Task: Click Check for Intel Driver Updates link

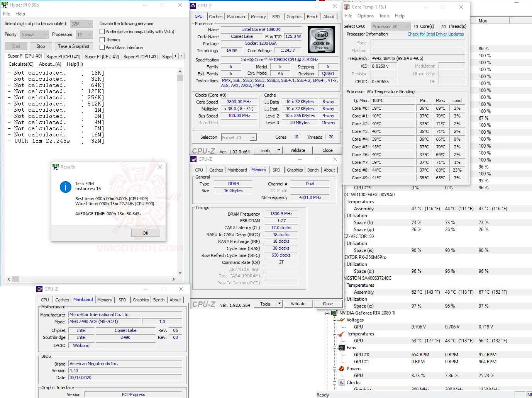Action: point(435,34)
